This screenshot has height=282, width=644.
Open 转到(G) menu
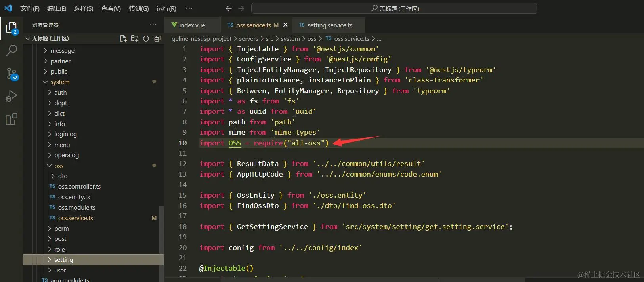pos(139,8)
